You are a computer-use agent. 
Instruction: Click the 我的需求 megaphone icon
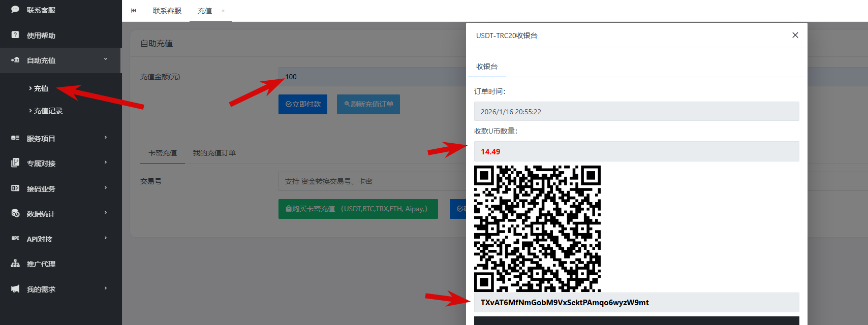point(15,289)
